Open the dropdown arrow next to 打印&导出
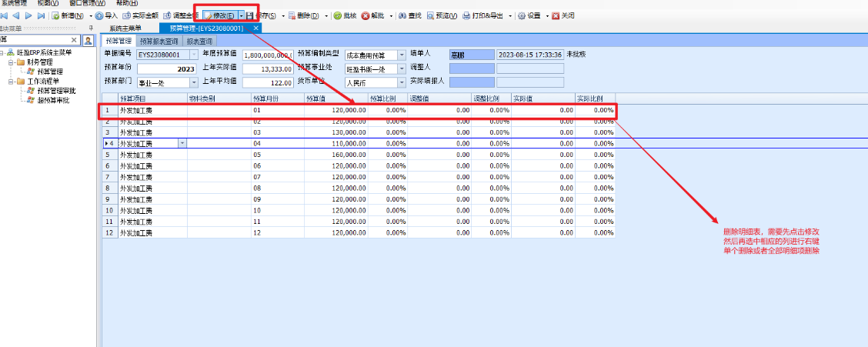 pos(510,16)
